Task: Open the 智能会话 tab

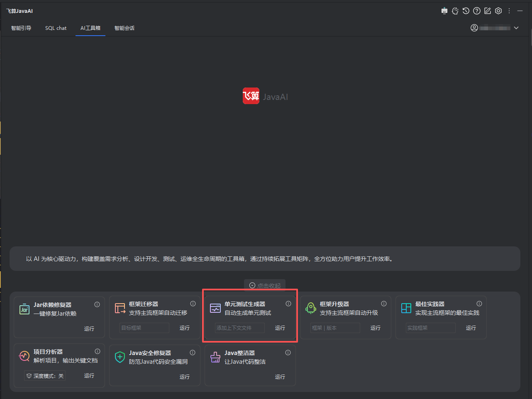Action: click(x=124, y=28)
